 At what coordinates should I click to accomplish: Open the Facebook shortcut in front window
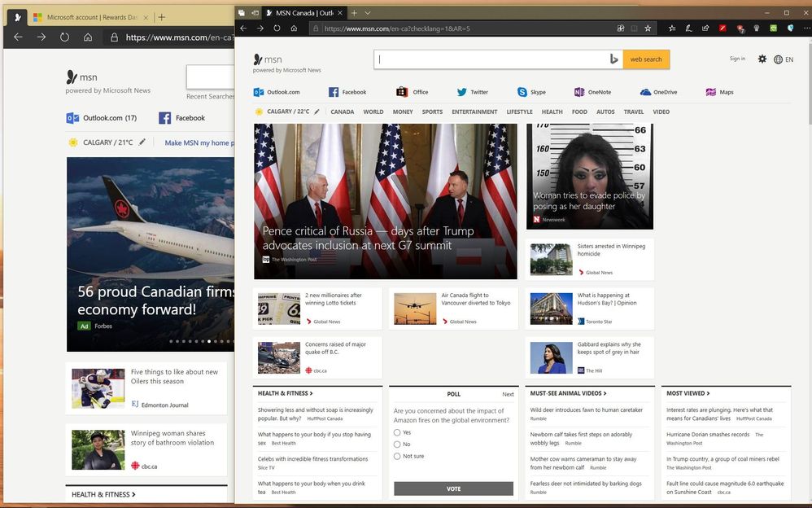(347, 92)
